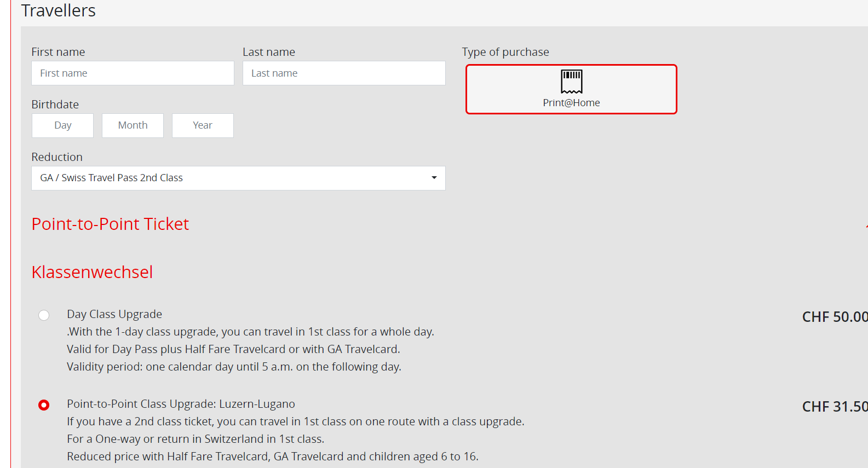Image resolution: width=868 pixels, height=468 pixels.
Task: Click the birthdate Month field
Action: [x=133, y=125]
